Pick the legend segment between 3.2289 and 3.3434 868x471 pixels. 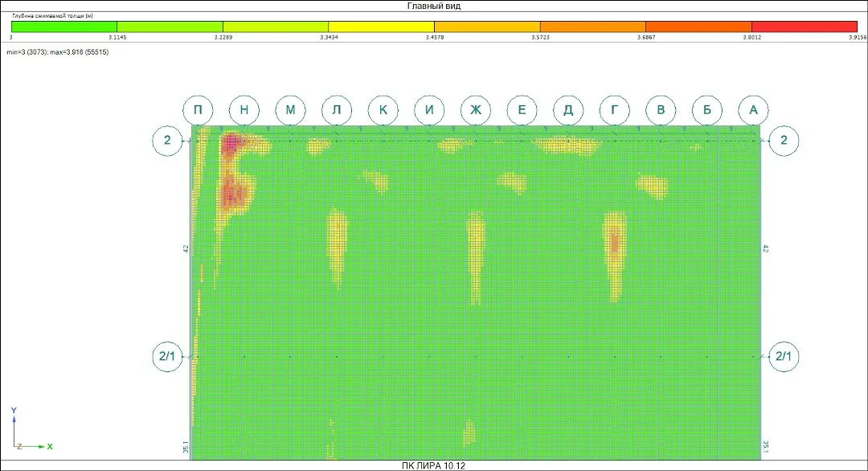(276, 27)
